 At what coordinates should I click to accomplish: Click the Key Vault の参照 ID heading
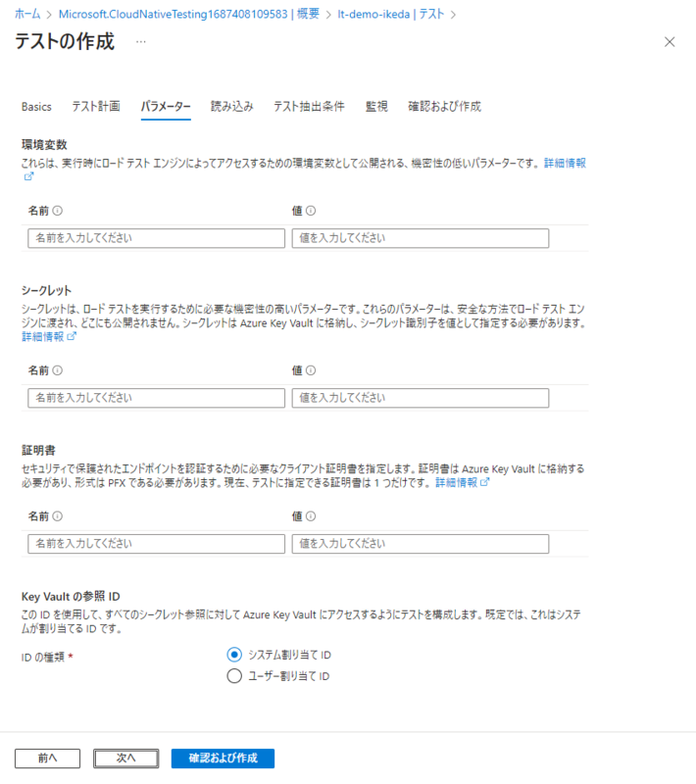[x=71, y=597]
